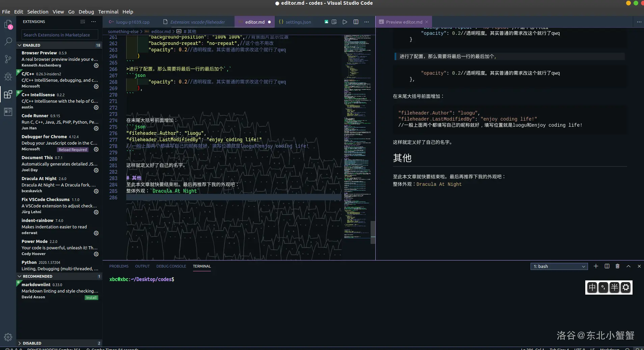Split the terminal panel
This screenshot has height=350, width=644.
click(607, 266)
